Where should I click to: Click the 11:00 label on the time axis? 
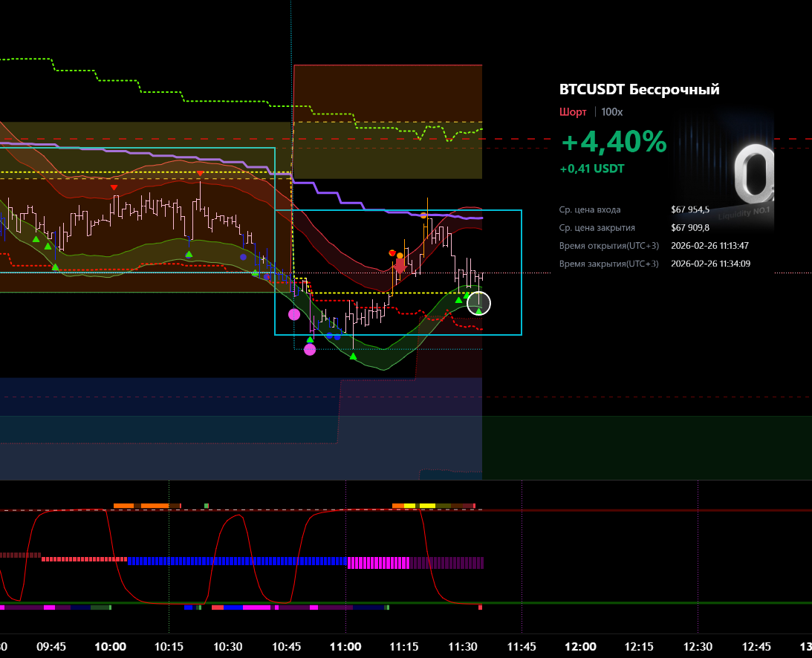(345, 647)
